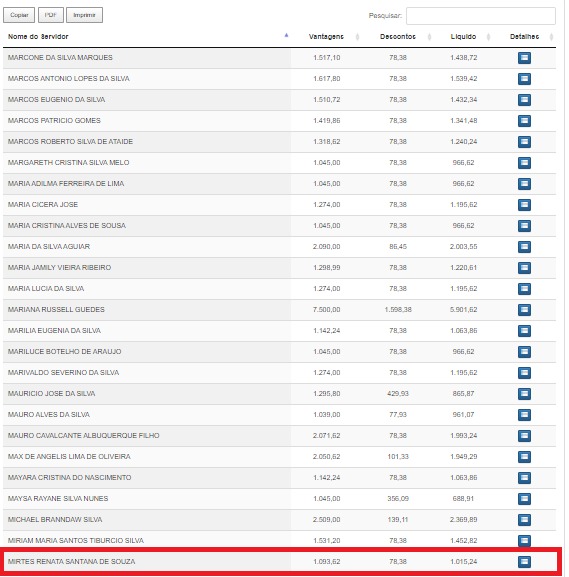Open details icon for MICHAEL BRANNDAW SILVA
The height and width of the screenshot is (577, 569).
tap(524, 520)
